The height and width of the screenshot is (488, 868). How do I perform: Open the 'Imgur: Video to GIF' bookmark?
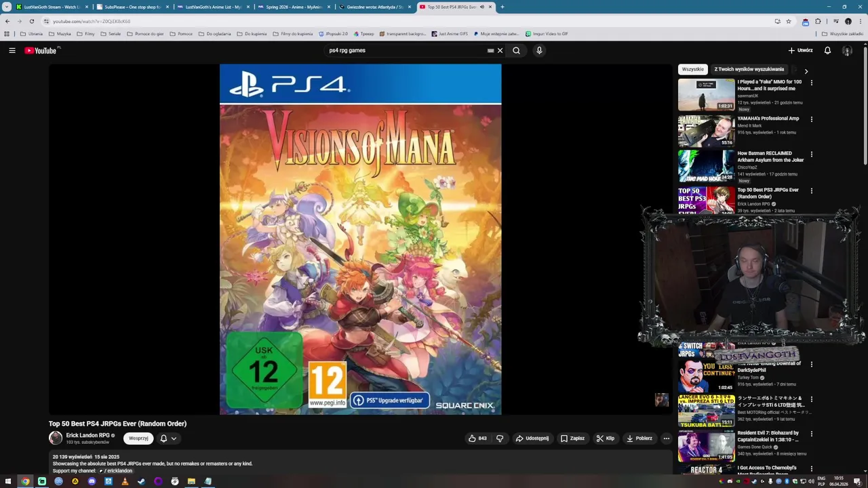click(x=547, y=34)
